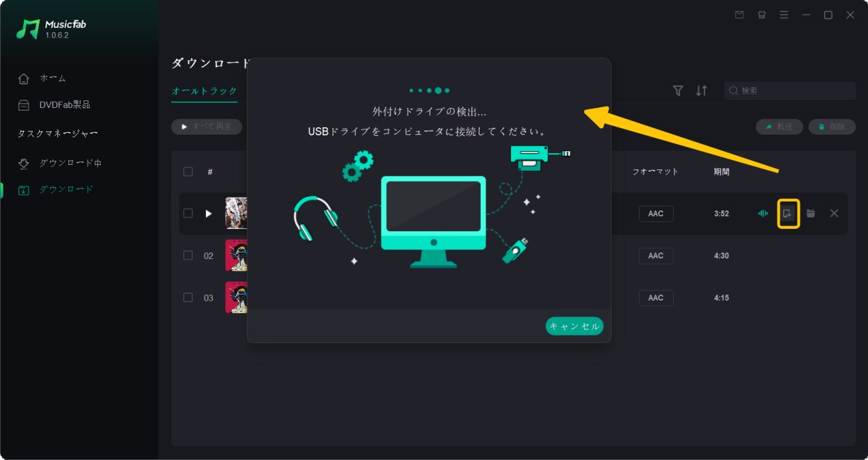Remove track 01 using the X icon

coord(834,213)
